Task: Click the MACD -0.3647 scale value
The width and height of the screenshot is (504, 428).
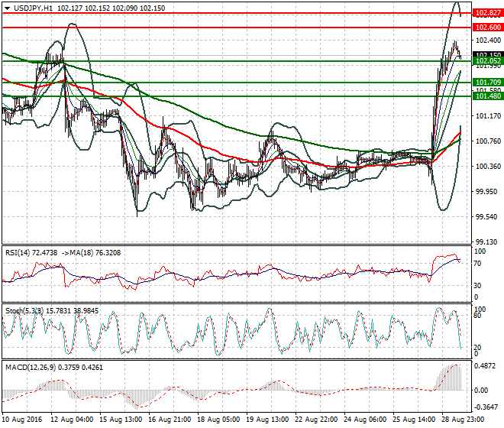Action: pos(486,407)
